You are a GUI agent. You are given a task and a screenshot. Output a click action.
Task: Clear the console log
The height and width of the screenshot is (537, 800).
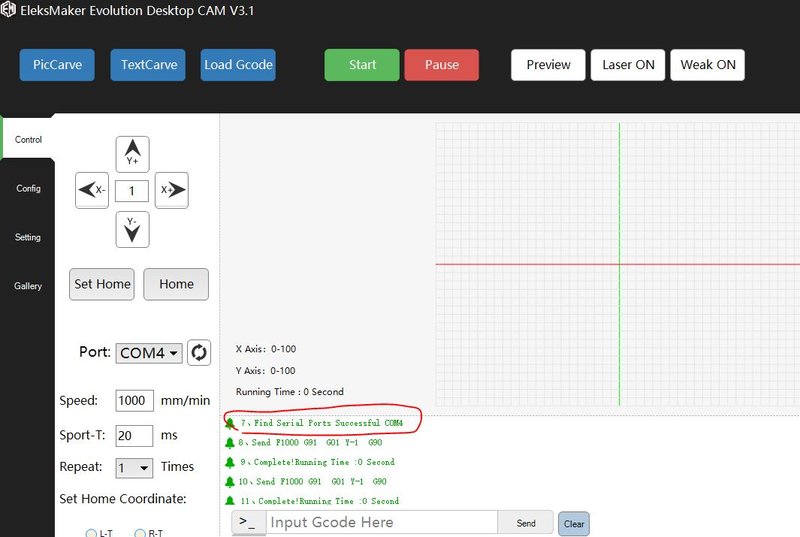point(574,524)
